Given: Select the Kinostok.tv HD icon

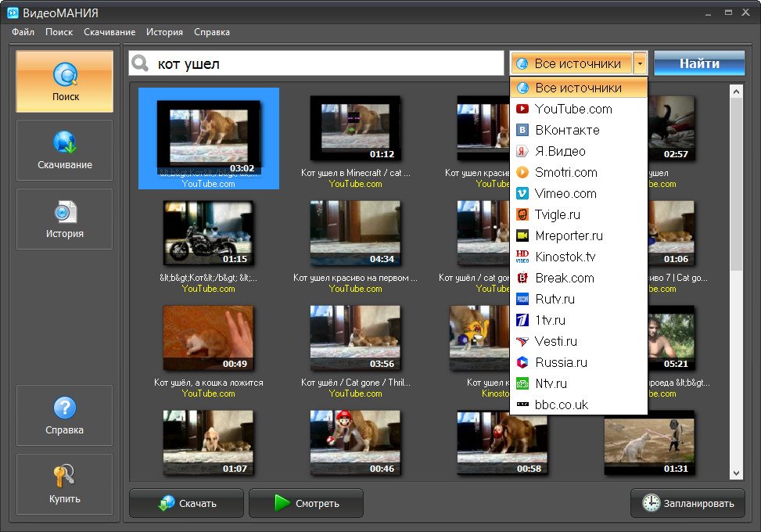Looking at the screenshot, I should 522,257.
